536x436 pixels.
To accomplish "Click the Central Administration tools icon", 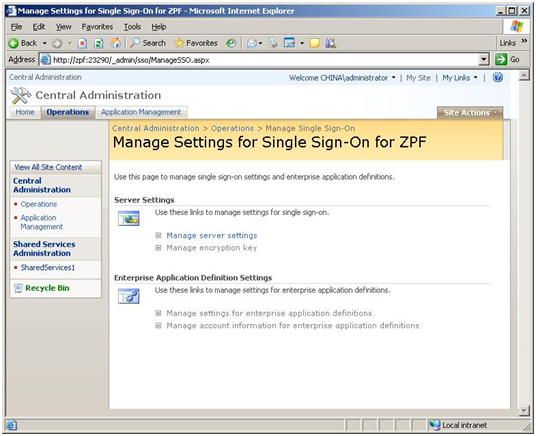I will 21,95.
